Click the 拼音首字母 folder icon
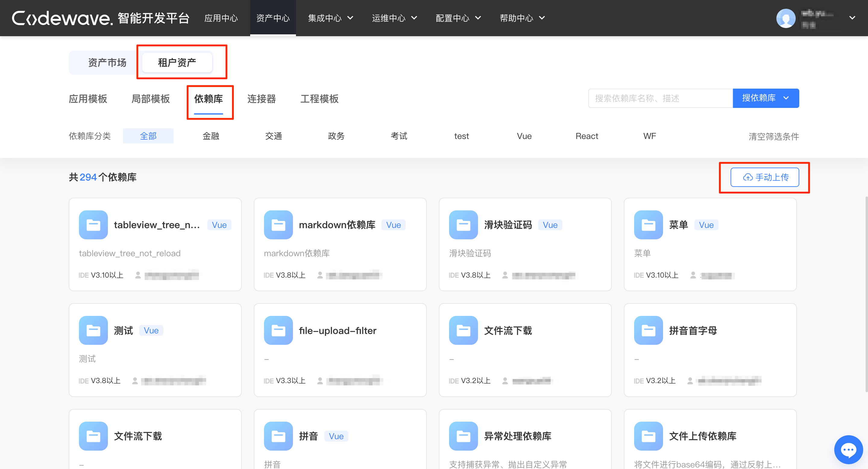868x469 pixels. click(x=648, y=330)
